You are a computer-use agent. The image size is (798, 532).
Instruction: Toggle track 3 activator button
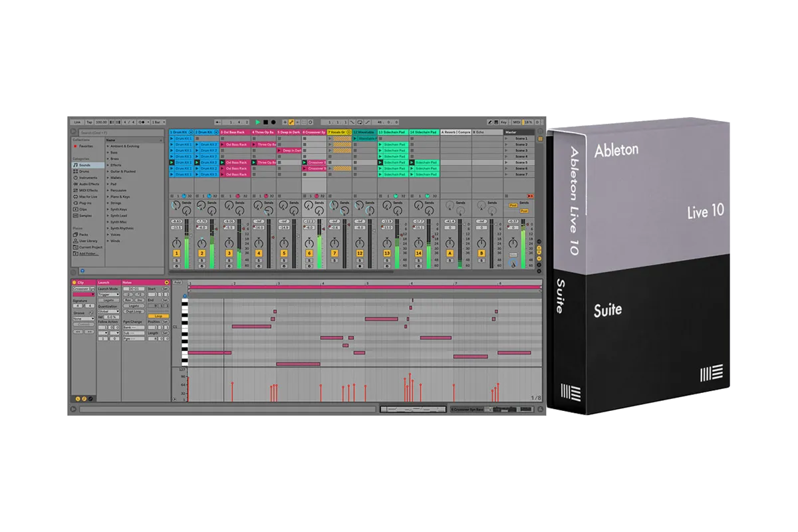click(229, 253)
